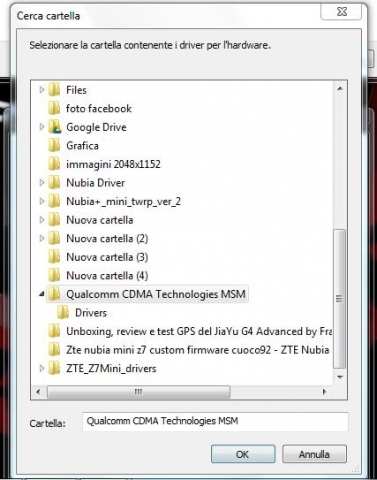Expand the Nubia Driver folder arrow
Viewport: 377px width, 480px height.
coord(42,183)
